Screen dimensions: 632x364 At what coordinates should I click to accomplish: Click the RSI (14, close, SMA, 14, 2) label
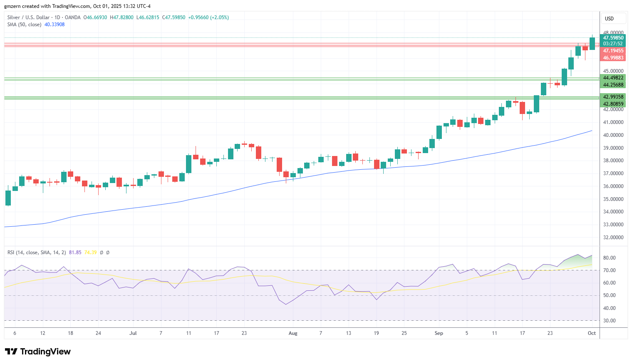point(37,253)
